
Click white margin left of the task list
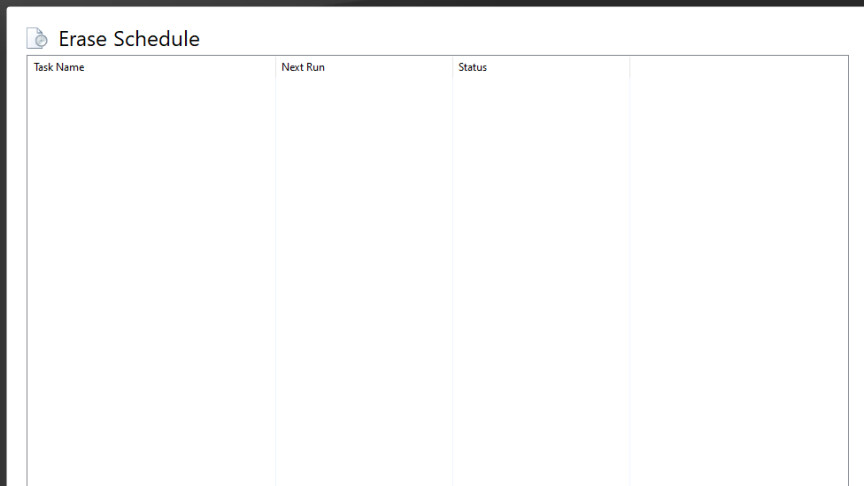[x=17, y=280]
